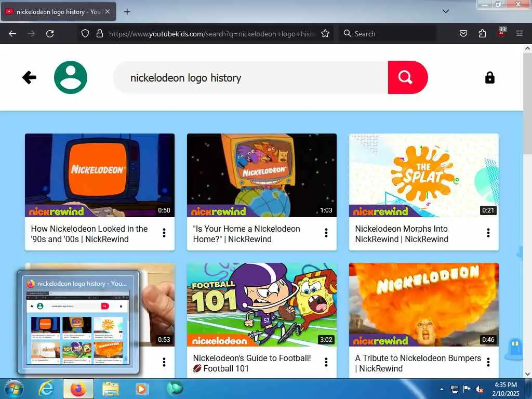Click the search box containing nickelodeon logo history
The width and height of the screenshot is (532, 399).
(251, 77)
